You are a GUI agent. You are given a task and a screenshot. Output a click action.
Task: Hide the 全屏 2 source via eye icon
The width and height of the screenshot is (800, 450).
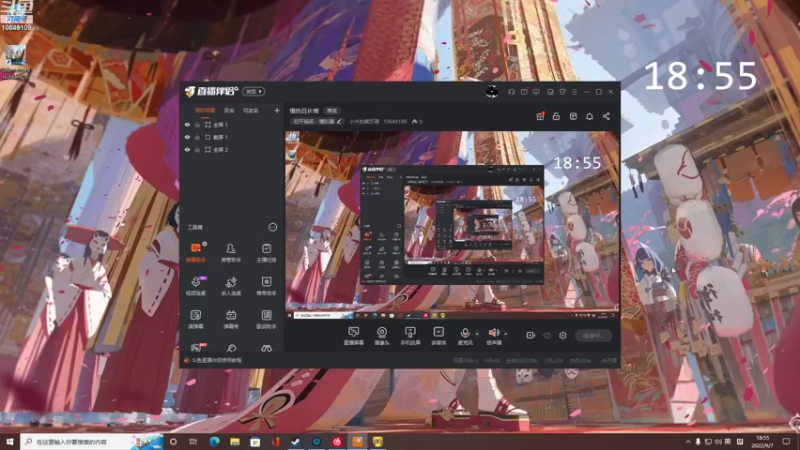point(187,150)
